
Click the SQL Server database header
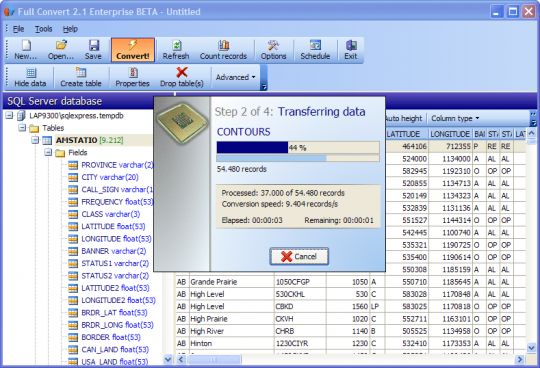pyautogui.click(x=55, y=101)
